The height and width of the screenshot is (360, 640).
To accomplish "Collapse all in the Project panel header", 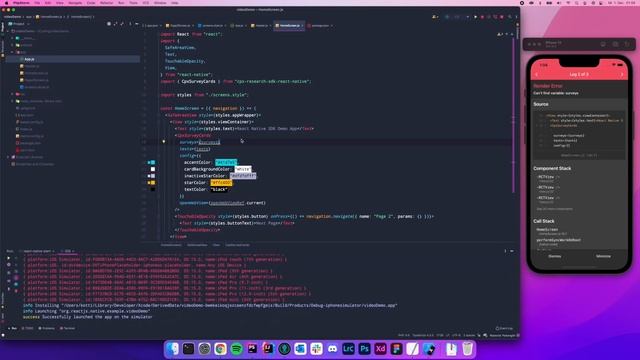I will pyautogui.click(x=122, y=24).
